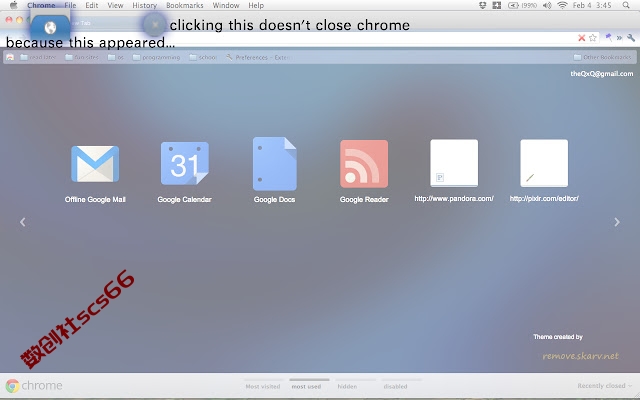Image resolution: width=640 pixels, height=400 pixels.
Task: Open the Chrome application menu
Action: pos(41,5)
